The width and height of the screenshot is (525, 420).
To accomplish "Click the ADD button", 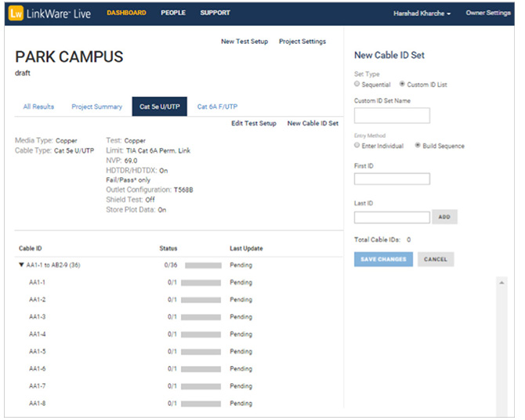I will [x=444, y=217].
